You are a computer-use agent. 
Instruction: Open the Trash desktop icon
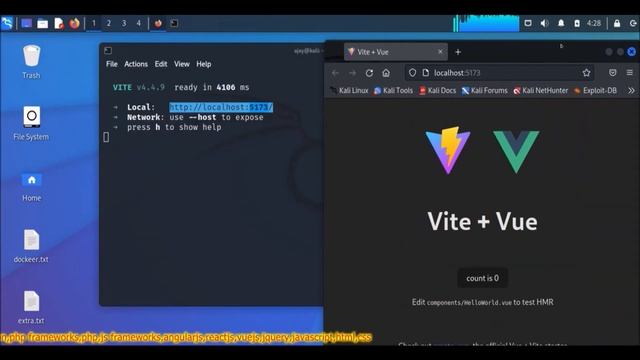tap(31, 62)
